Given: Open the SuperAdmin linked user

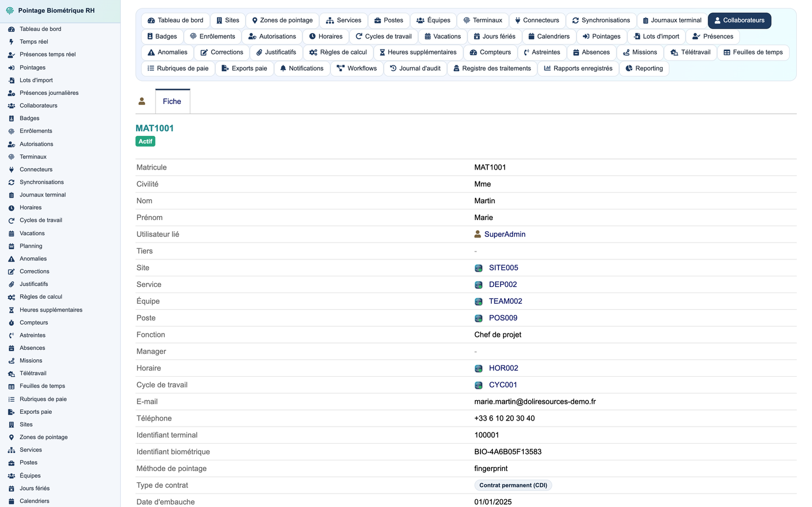Looking at the screenshot, I should coord(505,234).
